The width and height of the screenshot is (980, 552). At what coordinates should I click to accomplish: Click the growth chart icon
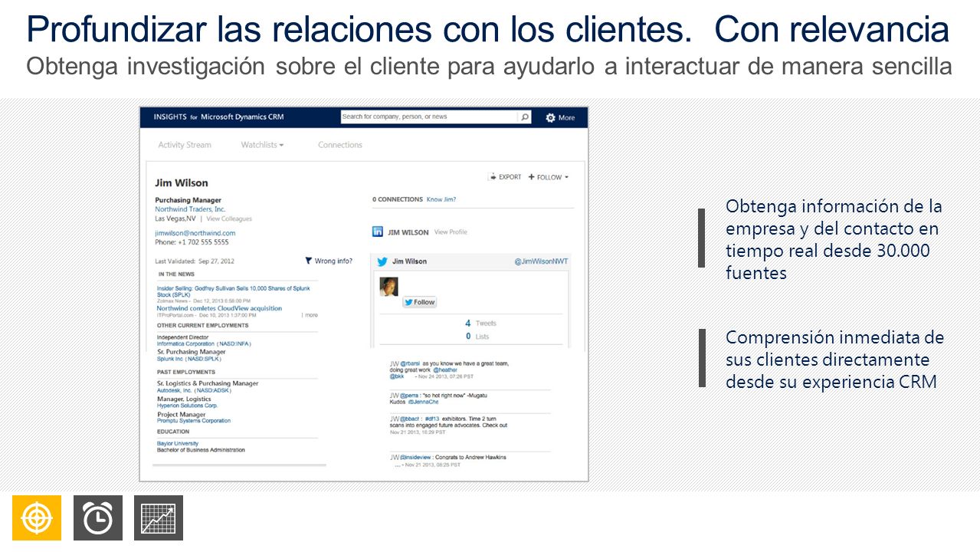(x=159, y=517)
